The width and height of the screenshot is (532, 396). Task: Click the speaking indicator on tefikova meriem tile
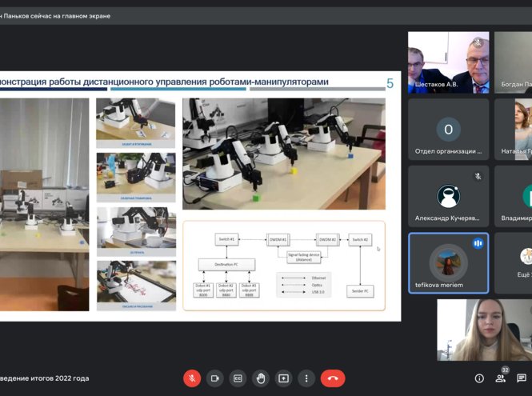pos(478,243)
